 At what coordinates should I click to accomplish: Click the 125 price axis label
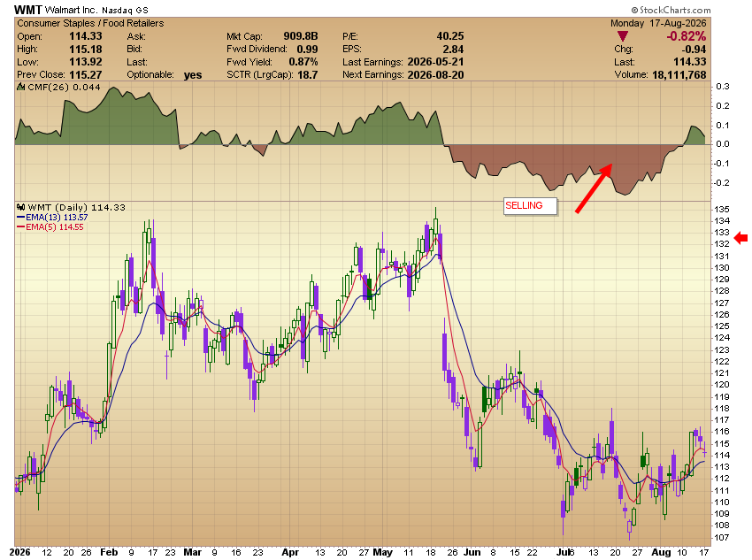point(722,326)
